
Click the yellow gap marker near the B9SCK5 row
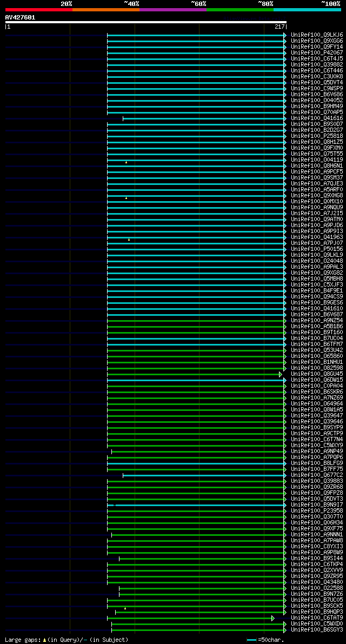pyautogui.click(x=125, y=608)
